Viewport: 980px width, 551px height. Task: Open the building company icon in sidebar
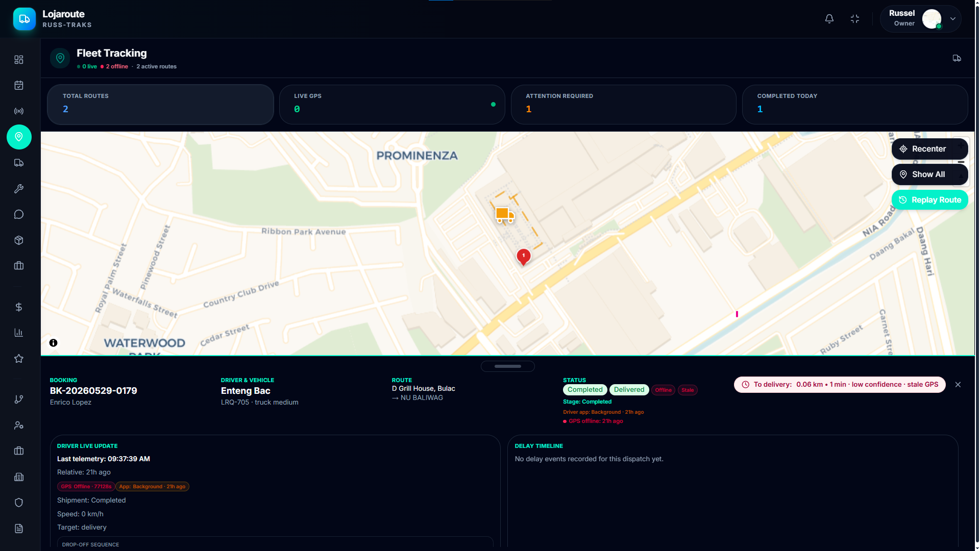click(19, 477)
